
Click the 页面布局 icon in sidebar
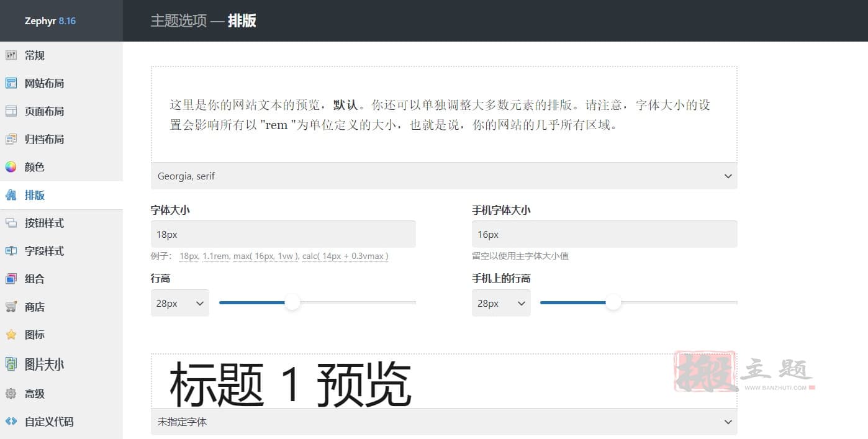[x=11, y=111]
